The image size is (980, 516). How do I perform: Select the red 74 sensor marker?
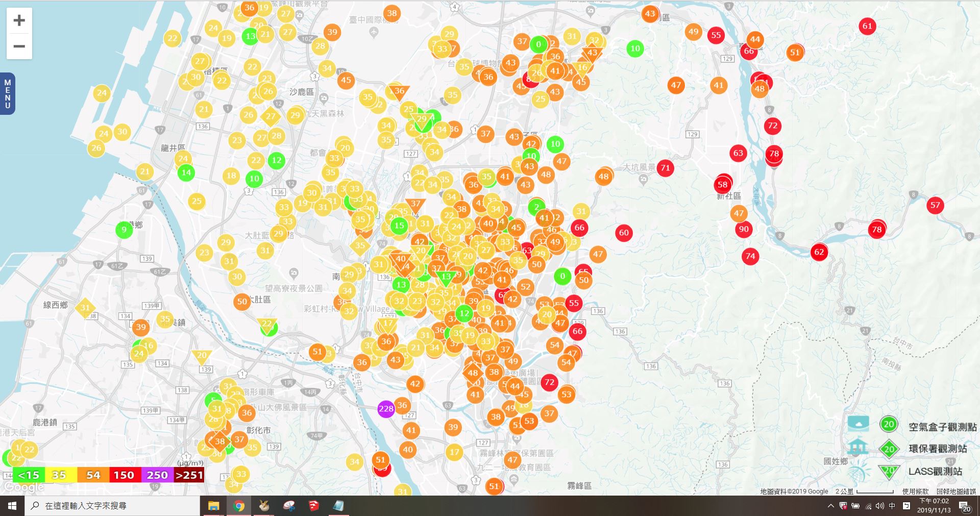coord(750,256)
